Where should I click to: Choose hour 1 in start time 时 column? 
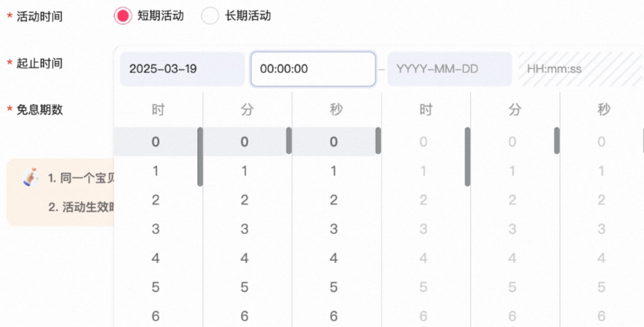[155, 171]
